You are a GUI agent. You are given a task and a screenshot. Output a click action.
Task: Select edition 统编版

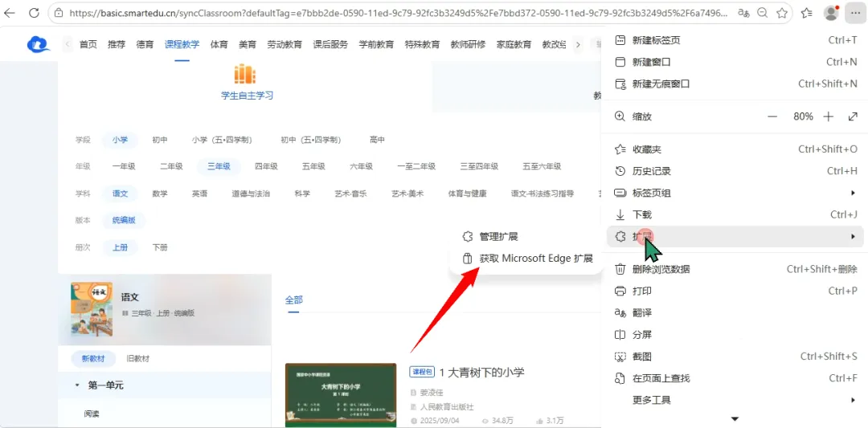click(x=124, y=220)
